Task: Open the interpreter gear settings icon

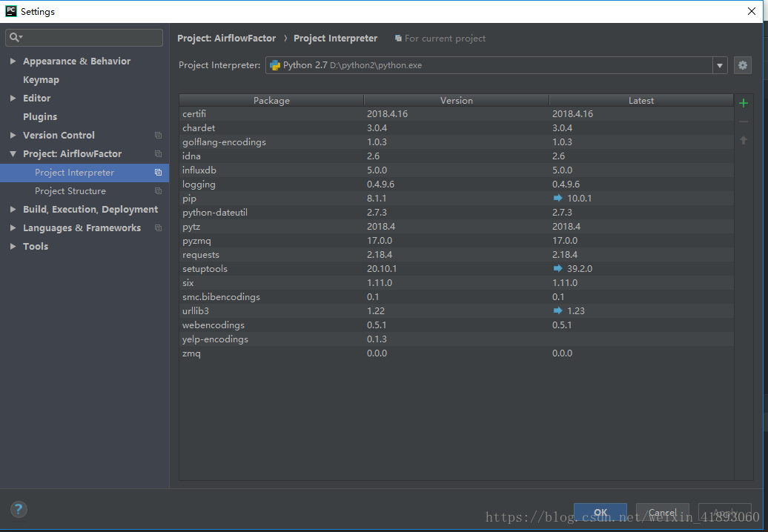Action: tap(743, 65)
